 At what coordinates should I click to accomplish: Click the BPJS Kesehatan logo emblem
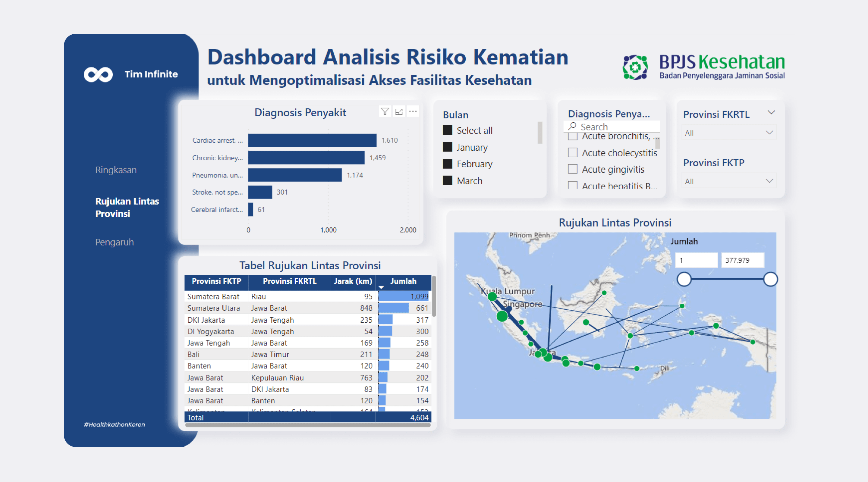[635, 67]
